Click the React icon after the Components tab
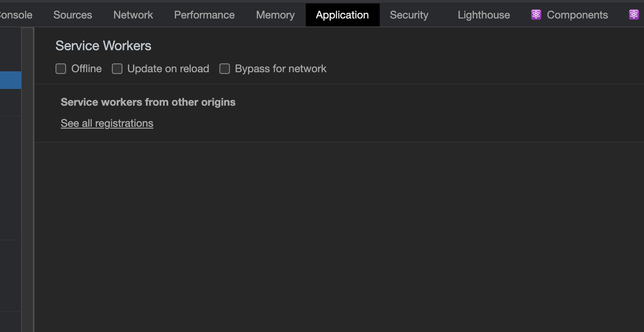Screen dimensions: 644x332 [634, 15]
